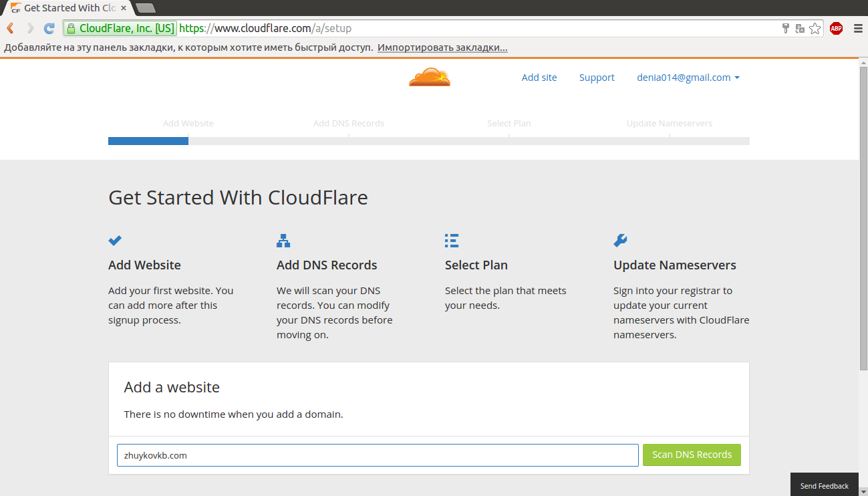Go back with the browser back arrow
The width and height of the screenshot is (868, 496).
click(x=10, y=28)
